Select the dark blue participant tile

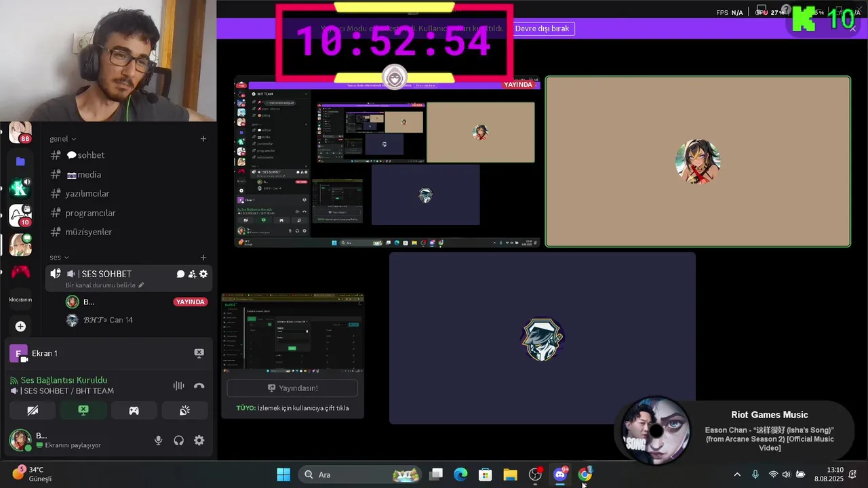pyautogui.click(x=542, y=338)
